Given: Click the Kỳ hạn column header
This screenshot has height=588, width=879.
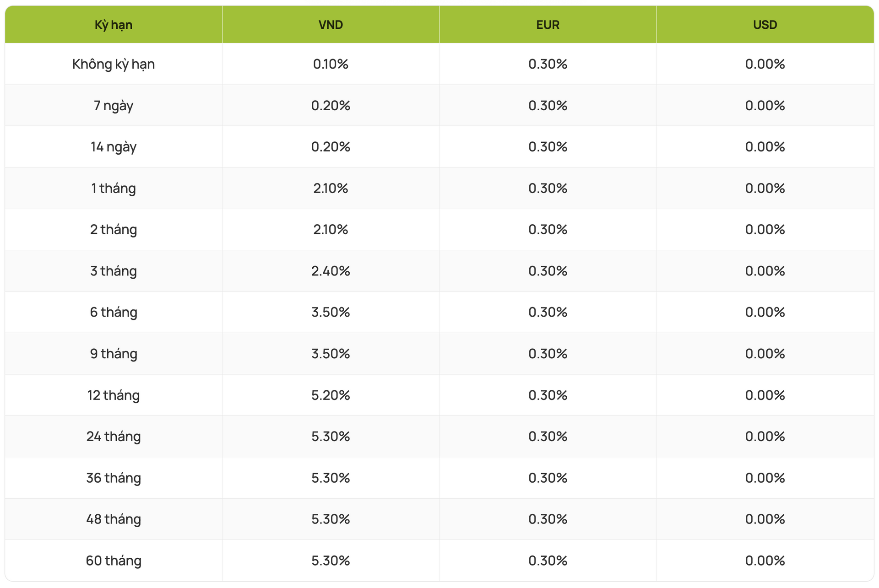Looking at the screenshot, I should pyautogui.click(x=113, y=25).
